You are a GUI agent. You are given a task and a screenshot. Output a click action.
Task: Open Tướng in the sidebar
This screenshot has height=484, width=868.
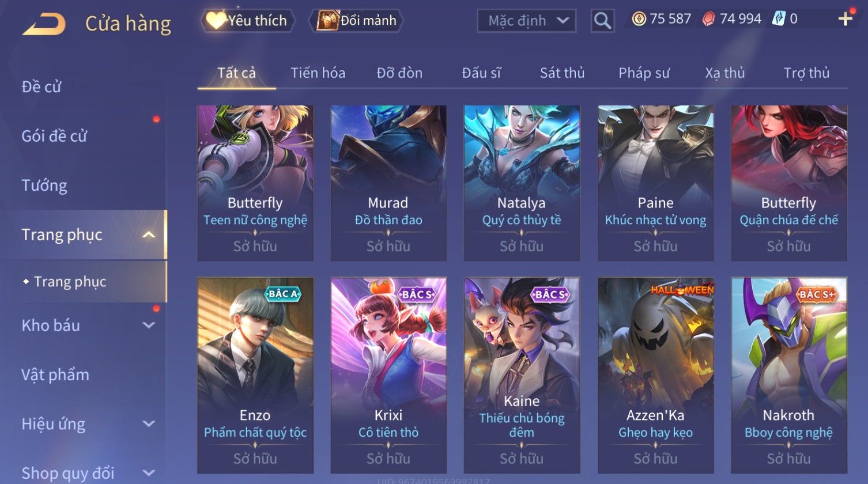coord(44,186)
